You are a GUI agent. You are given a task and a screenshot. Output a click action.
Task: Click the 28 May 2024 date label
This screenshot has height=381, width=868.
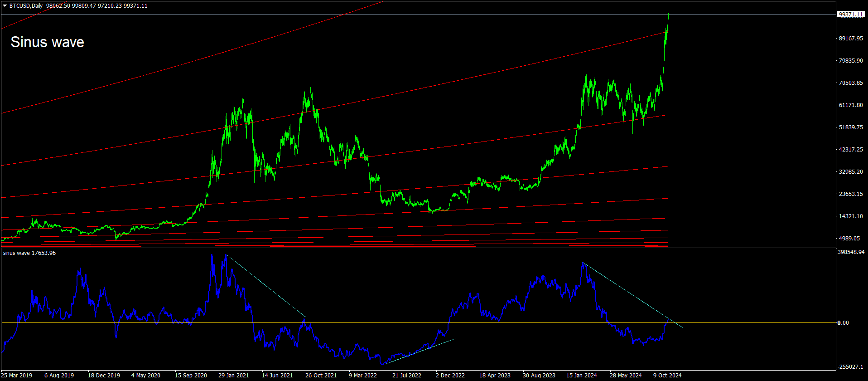pyautogui.click(x=626, y=376)
